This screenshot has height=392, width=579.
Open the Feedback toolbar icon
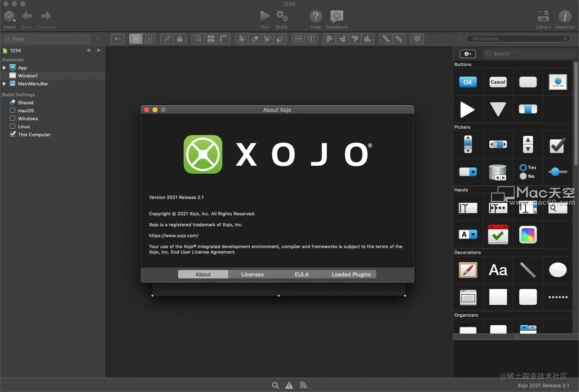click(x=336, y=16)
